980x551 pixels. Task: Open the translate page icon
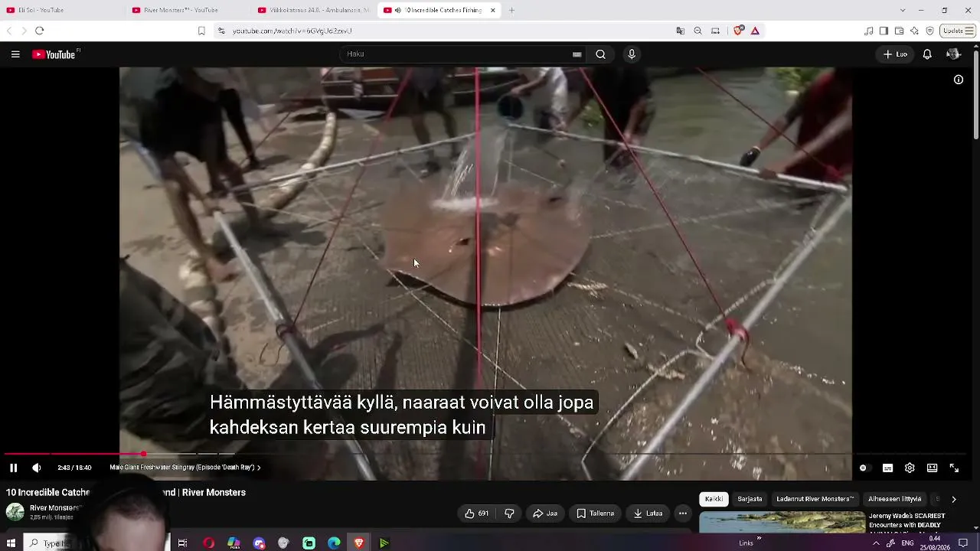pyautogui.click(x=681, y=31)
